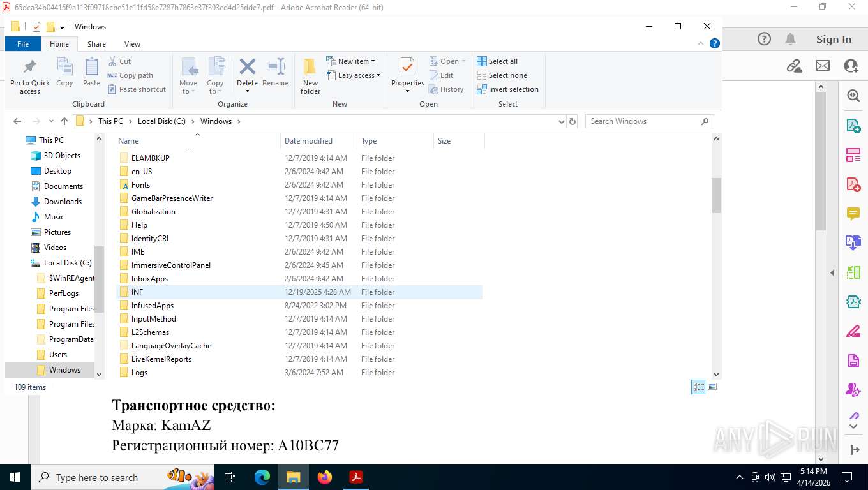The height and width of the screenshot is (490, 868).
Task: Click the Up one level arrow
Action: pos(64,121)
